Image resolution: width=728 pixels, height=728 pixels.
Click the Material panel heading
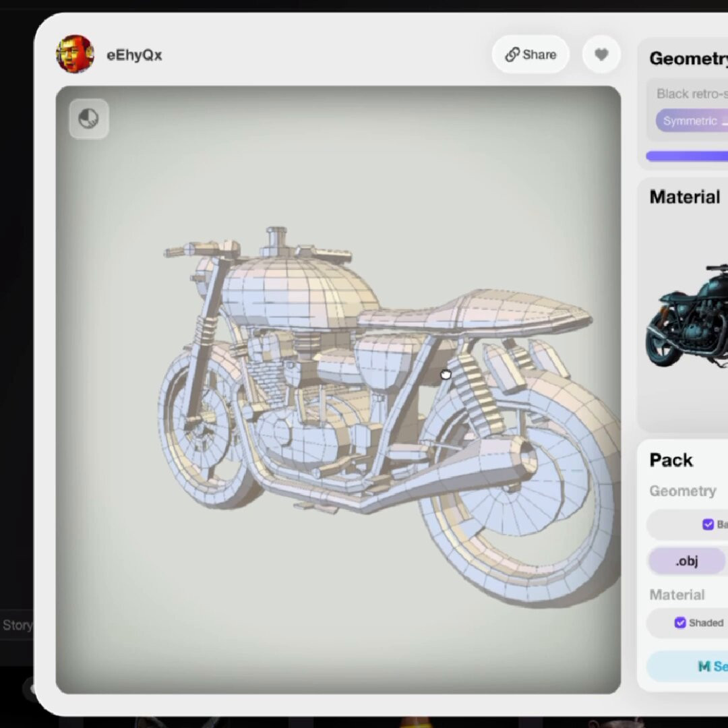click(685, 197)
